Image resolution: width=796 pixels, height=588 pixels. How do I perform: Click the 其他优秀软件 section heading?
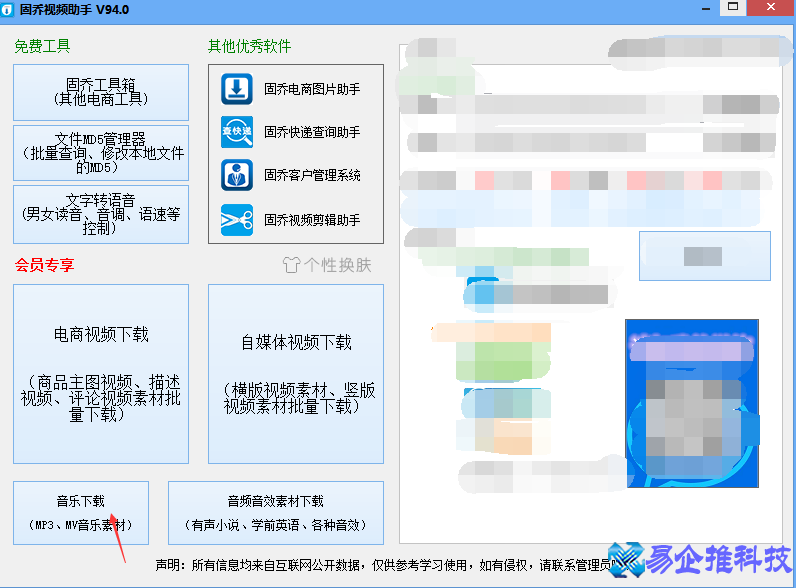pyautogui.click(x=249, y=46)
